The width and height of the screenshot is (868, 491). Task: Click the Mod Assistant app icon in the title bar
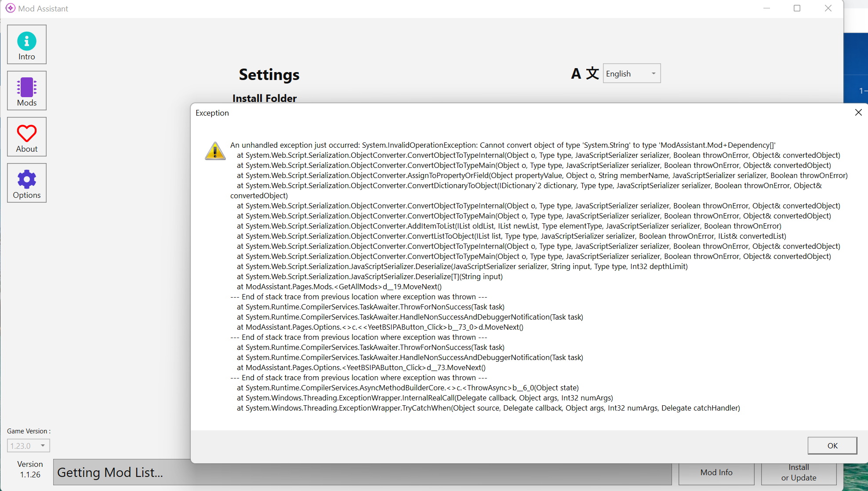point(10,8)
